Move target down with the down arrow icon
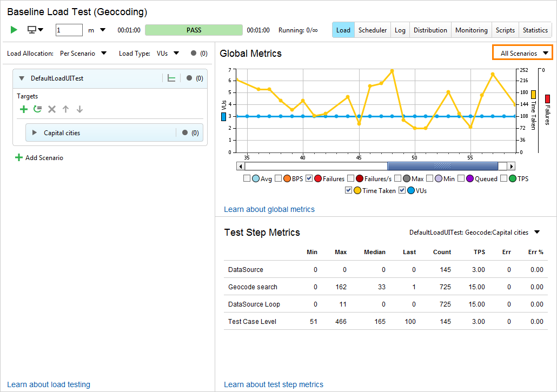The height and width of the screenshot is (392, 557). coord(79,109)
